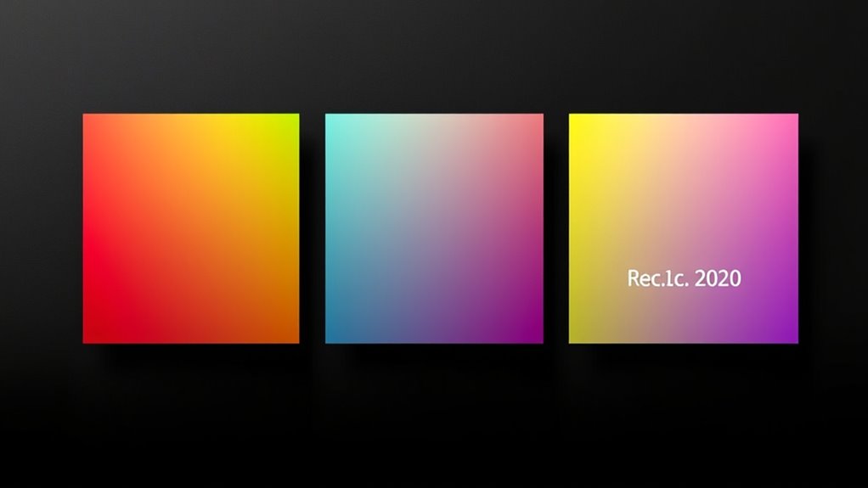Click the red-to-orange gradient square
This screenshot has height=488, width=868.
coord(191,228)
